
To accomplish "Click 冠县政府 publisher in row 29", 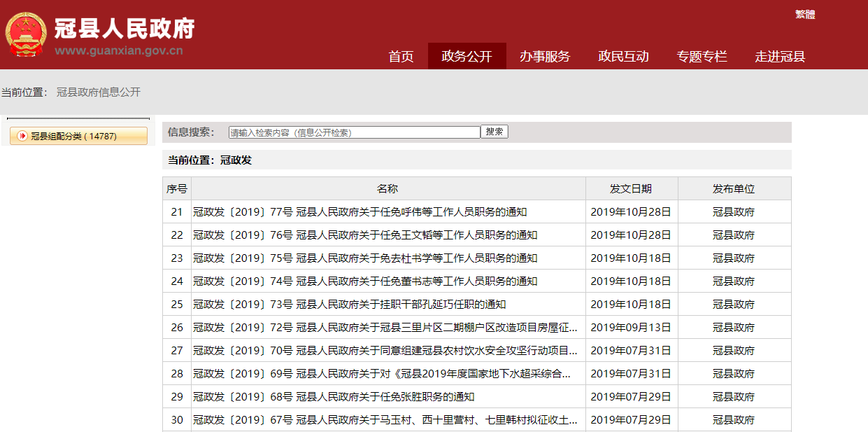I will pyautogui.click(x=734, y=396).
